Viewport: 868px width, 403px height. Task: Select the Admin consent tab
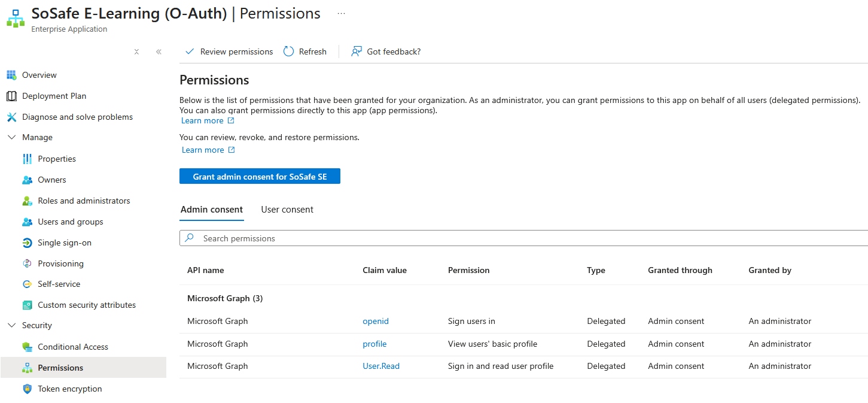click(x=212, y=210)
